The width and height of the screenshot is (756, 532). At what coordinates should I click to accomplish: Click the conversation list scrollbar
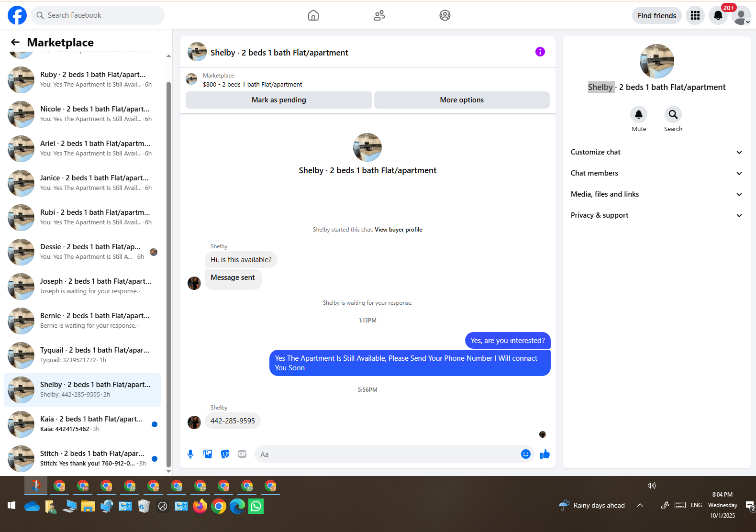(168, 275)
